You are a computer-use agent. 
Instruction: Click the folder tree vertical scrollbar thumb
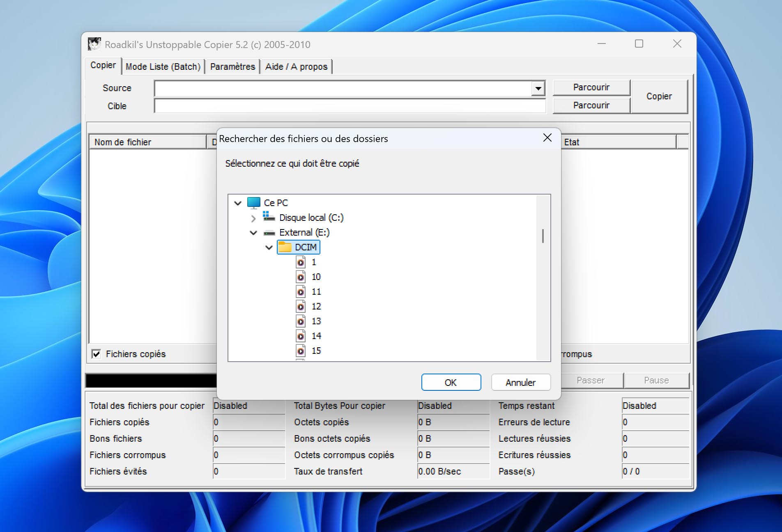[x=543, y=236]
